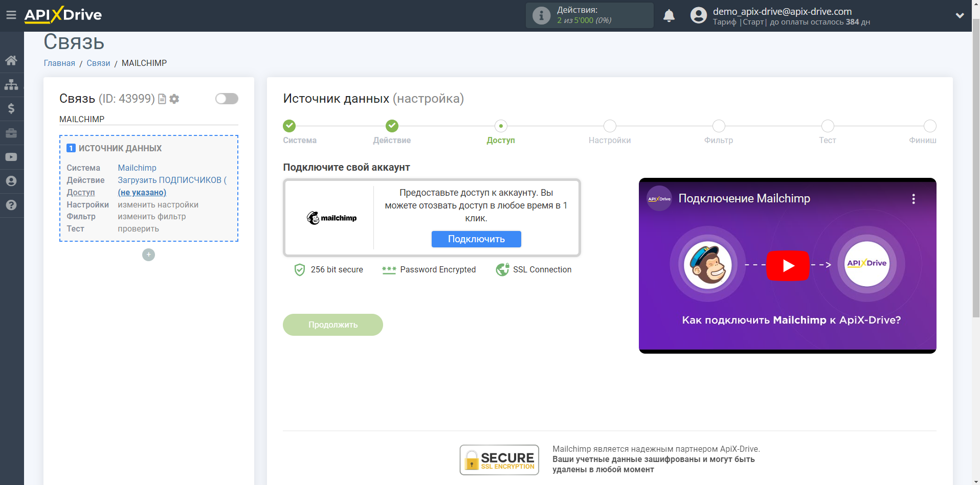Open the connection settings gear icon

coord(174,99)
